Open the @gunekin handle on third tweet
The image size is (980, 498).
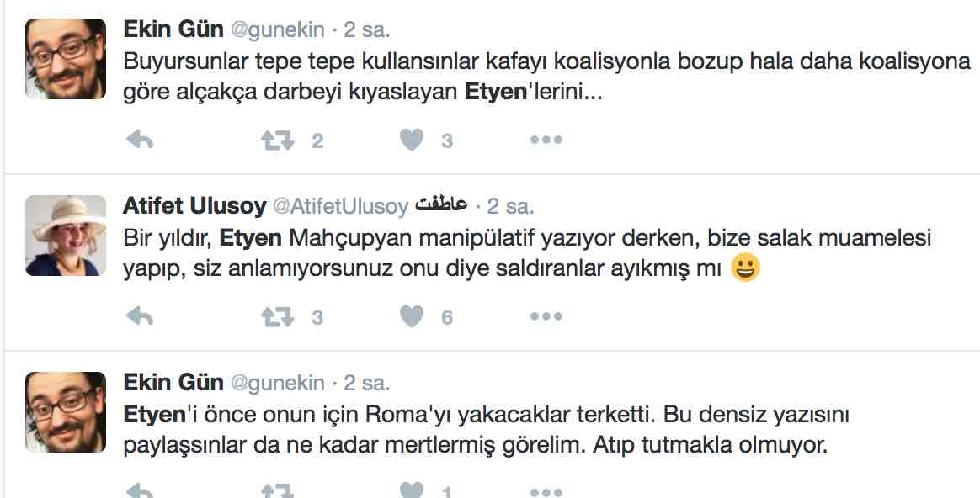(277, 383)
